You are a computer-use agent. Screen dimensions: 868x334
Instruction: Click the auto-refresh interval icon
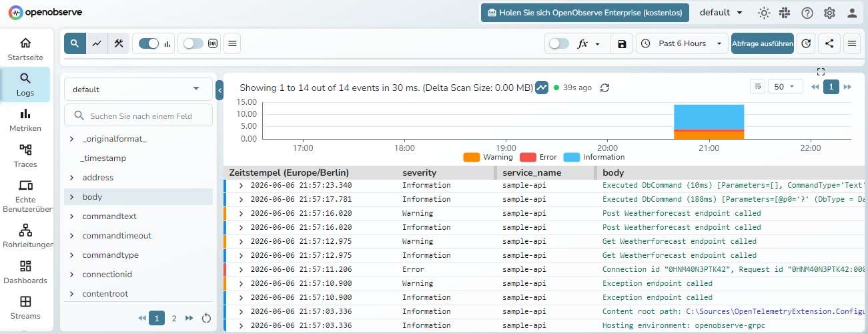[x=806, y=43]
